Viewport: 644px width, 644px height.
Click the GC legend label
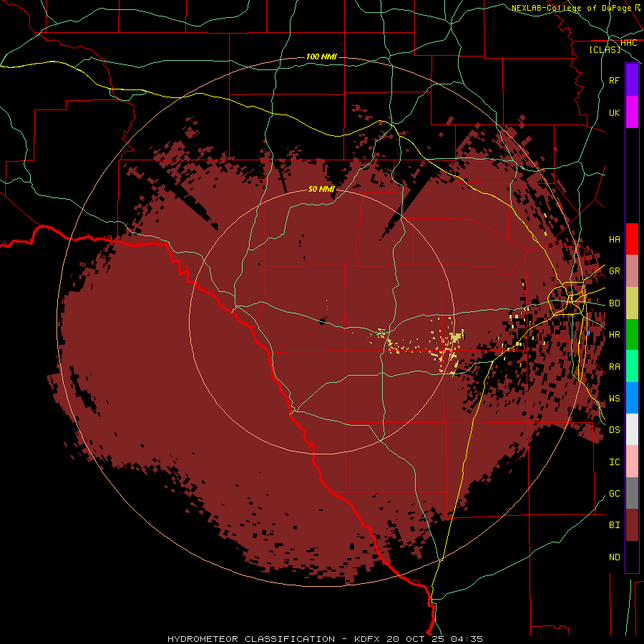615,494
